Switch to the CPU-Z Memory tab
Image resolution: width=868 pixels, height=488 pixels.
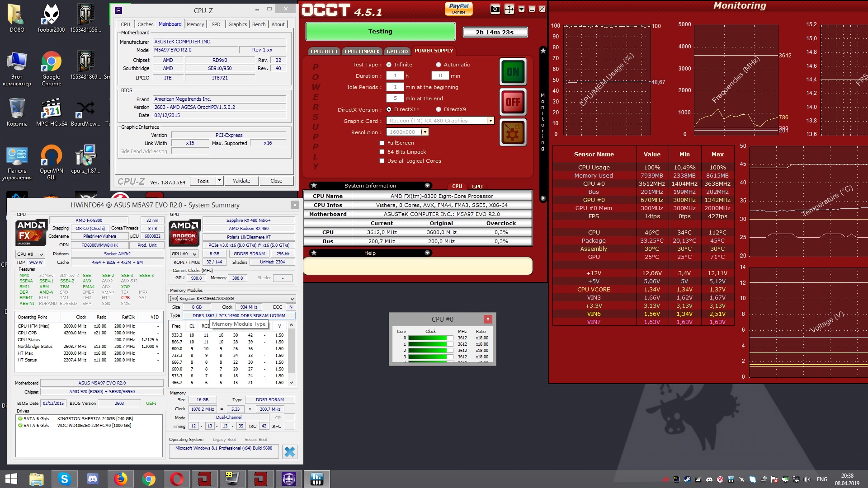coord(195,24)
